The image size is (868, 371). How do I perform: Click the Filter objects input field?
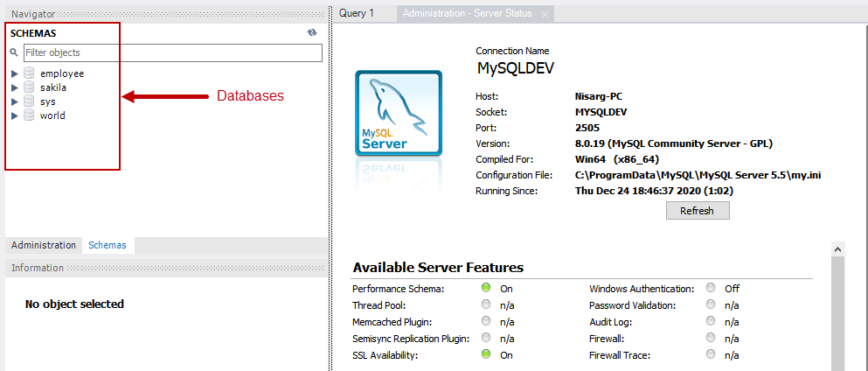[171, 52]
